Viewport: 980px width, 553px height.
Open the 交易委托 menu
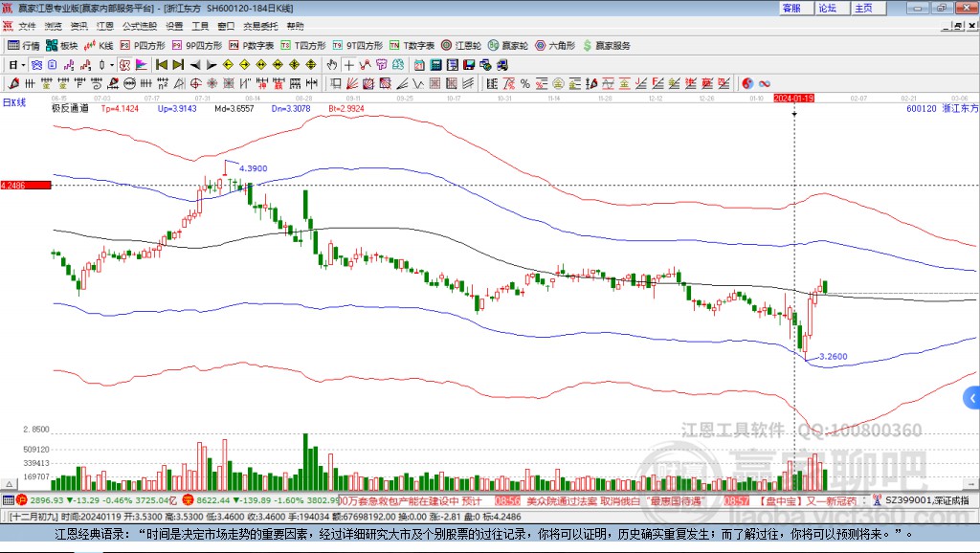pyautogui.click(x=260, y=26)
